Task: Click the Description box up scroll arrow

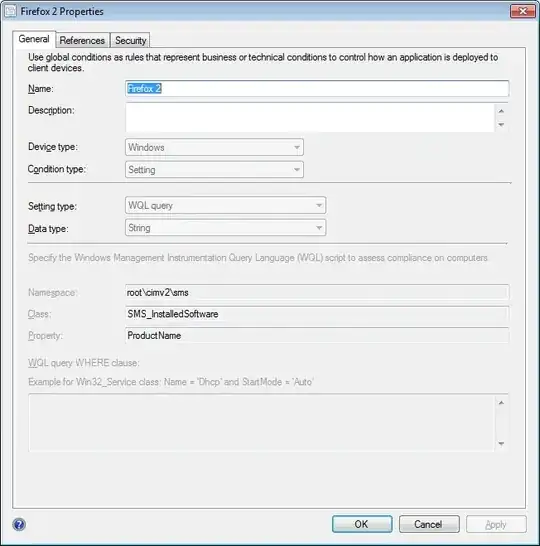Action: pyautogui.click(x=501, y=111)
